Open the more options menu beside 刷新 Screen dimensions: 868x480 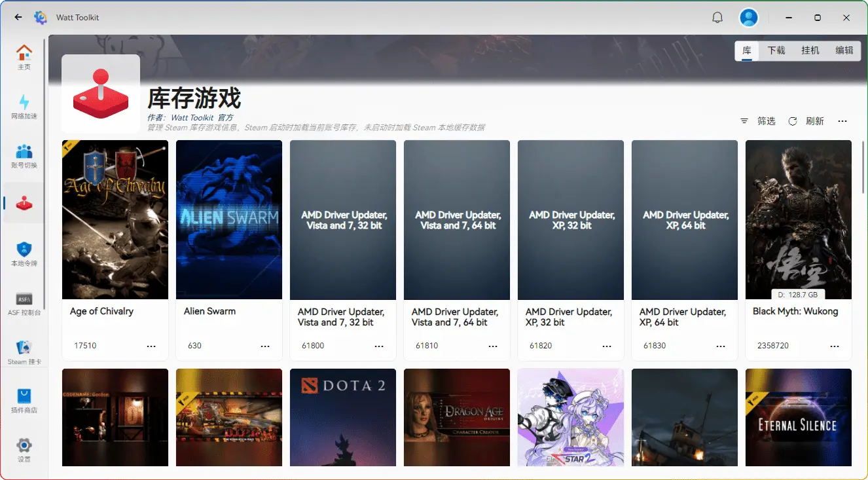tap(842, 121)
